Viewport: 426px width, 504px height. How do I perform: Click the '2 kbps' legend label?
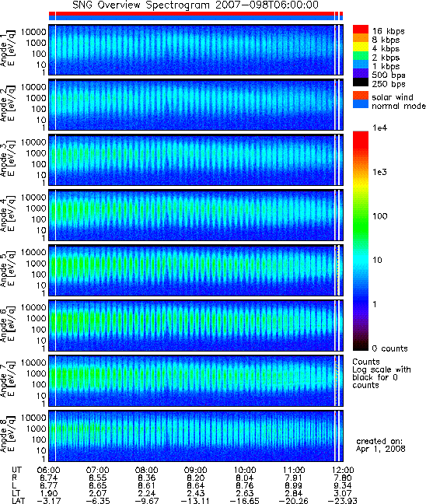(x=386, y=58)
